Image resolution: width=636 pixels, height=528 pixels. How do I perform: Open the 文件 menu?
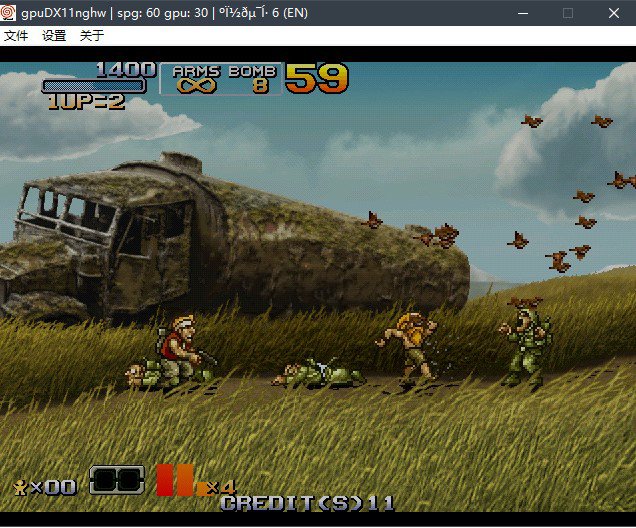pyautogui.click(x=16, y=36)
